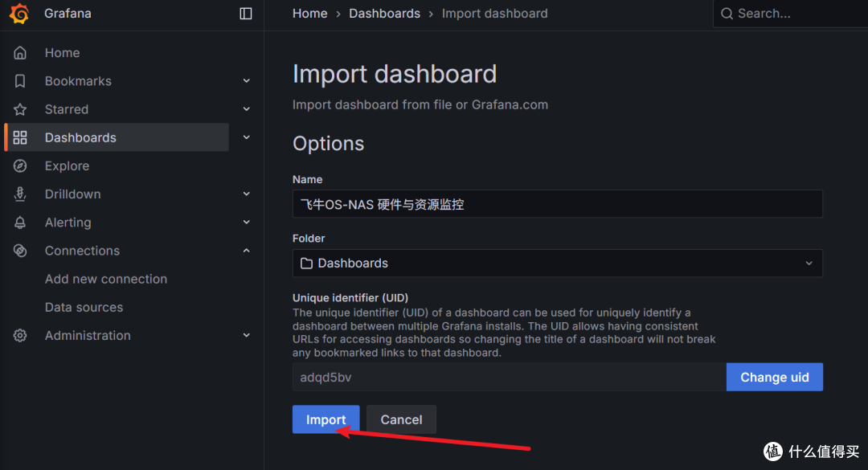The width and height of the screenshot is (868, 470).
Task: Expand the Administration section chevron
Action: click(247, 335)
